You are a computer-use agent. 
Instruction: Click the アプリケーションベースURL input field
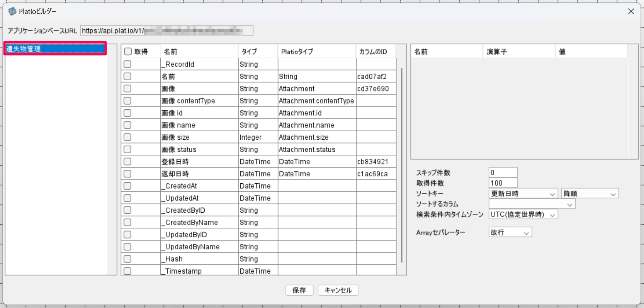pyautogui.click(x=167, y=30)
